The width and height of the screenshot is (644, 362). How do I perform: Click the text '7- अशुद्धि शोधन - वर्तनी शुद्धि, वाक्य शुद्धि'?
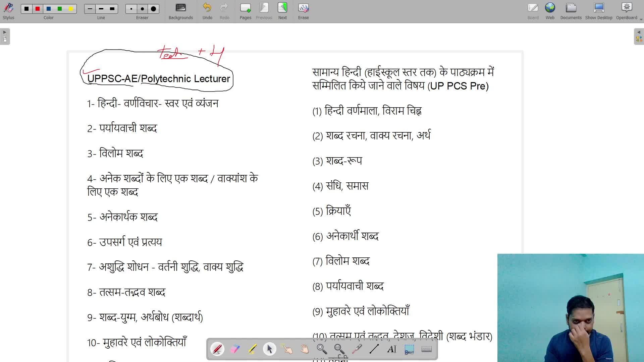tap(165, 267)
